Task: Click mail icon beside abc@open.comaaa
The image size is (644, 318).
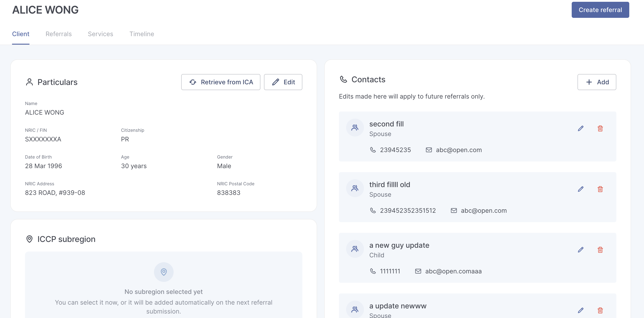Action: (x=418, y=271)
